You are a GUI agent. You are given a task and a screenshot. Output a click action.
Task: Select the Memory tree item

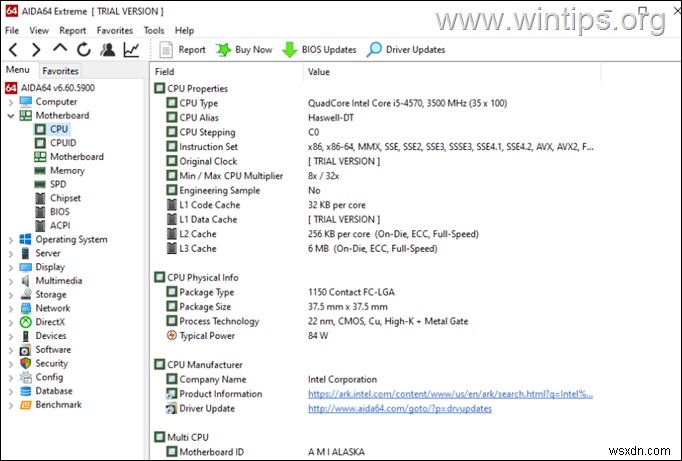point(67,170)
